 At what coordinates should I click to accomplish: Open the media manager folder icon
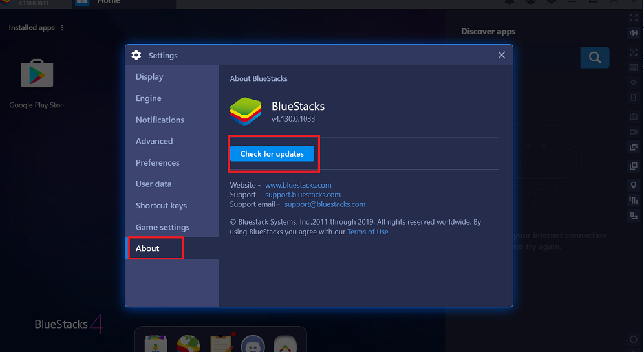(x=633, y=147)
